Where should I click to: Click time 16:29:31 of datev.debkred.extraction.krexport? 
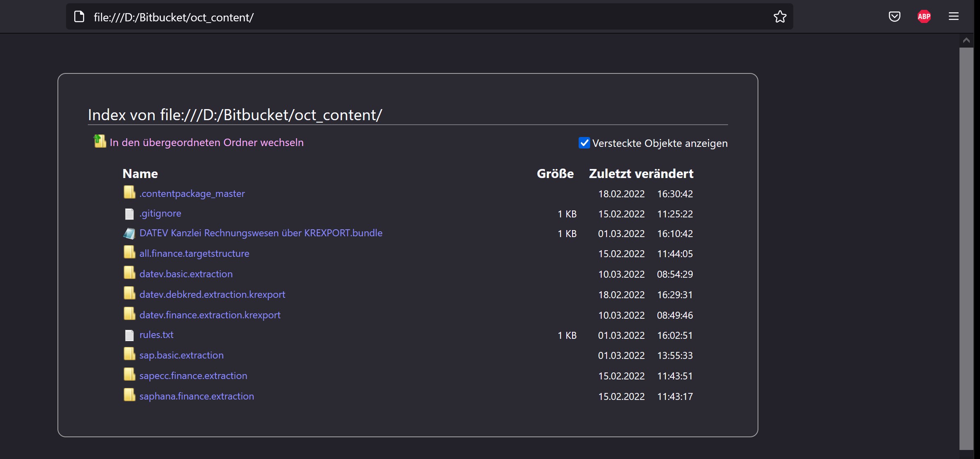pos(675,295)
